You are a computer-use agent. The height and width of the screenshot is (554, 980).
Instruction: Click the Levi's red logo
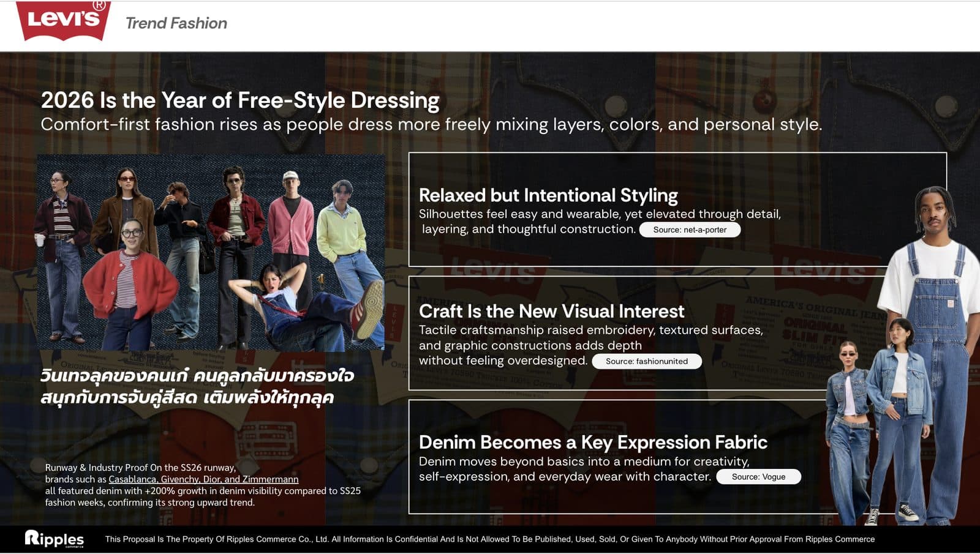(63, 21)
